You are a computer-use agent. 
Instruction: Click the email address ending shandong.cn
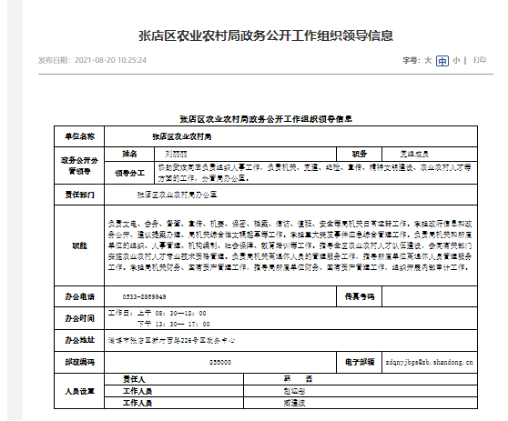click(x=429, y=362)
